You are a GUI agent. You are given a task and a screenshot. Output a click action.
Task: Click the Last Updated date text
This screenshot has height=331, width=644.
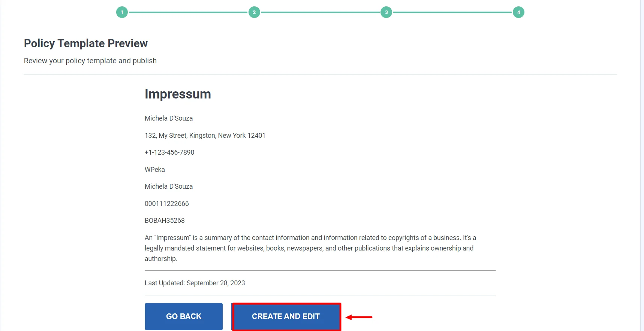195,283
